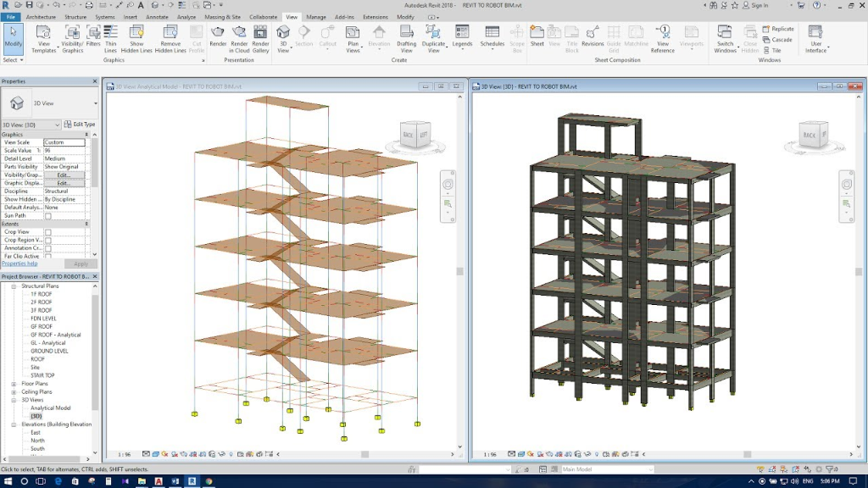Click ViewCube in Analytical Model view

tap(415, 135)
